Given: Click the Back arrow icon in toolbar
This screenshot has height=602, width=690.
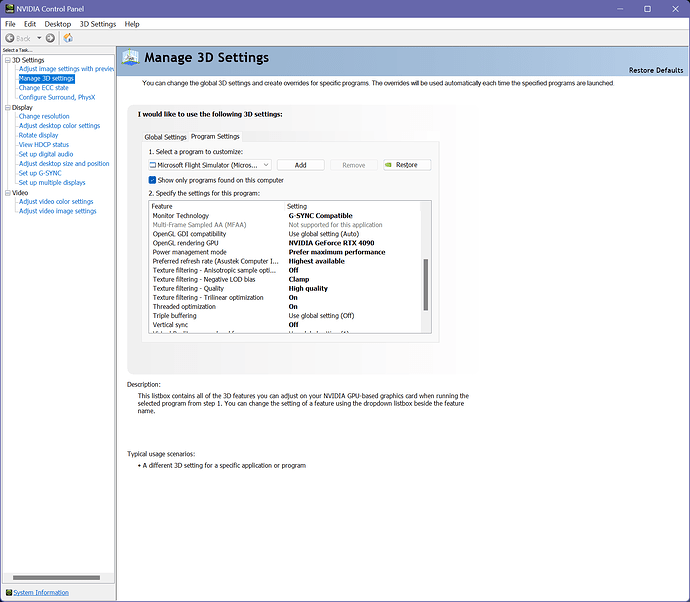Looking at the screenshot, I should pos(11,38).
